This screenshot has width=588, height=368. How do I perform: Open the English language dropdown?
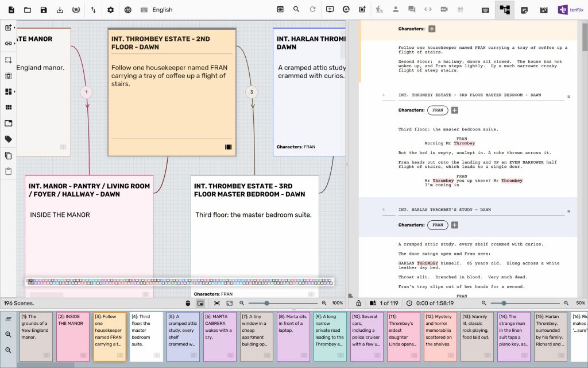[161, 10]
